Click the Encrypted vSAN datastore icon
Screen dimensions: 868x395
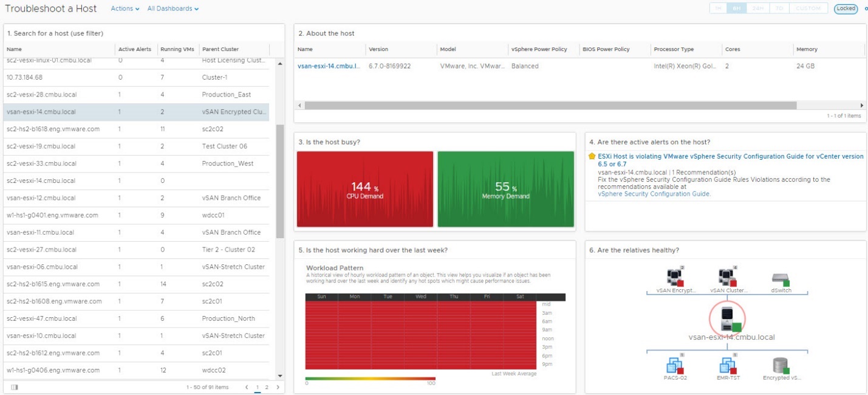(781, 365)
